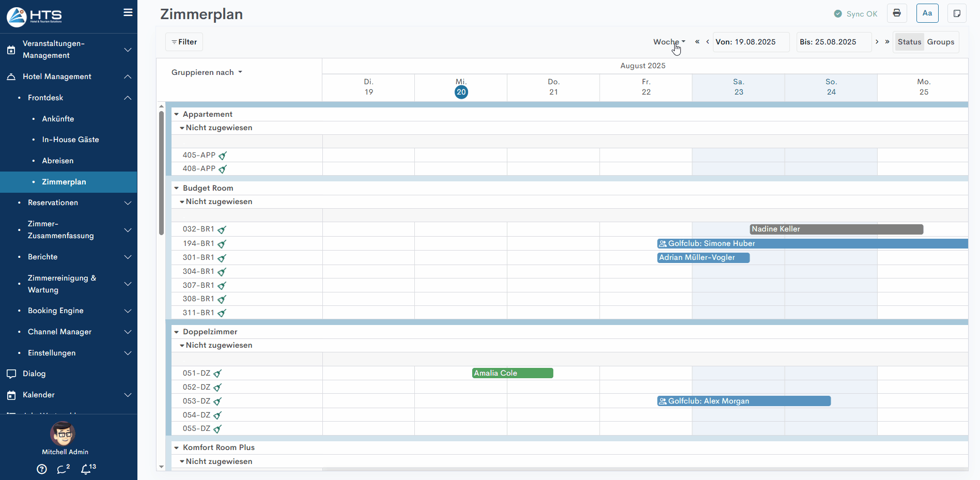Open the notes icon at top right
Image resolution: width=980 pixels, height=480 pixels.
click(957, 13)
